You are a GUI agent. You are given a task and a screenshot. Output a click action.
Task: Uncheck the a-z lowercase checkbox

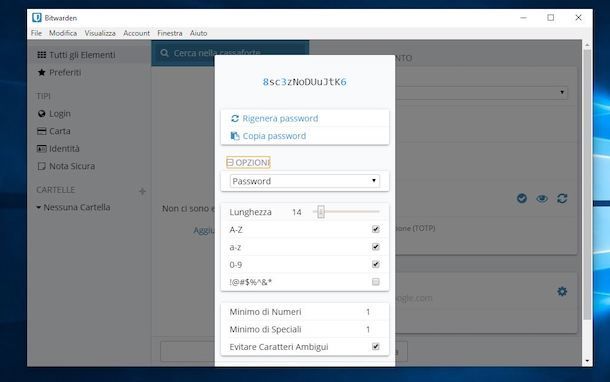click(x=375, y=247)
